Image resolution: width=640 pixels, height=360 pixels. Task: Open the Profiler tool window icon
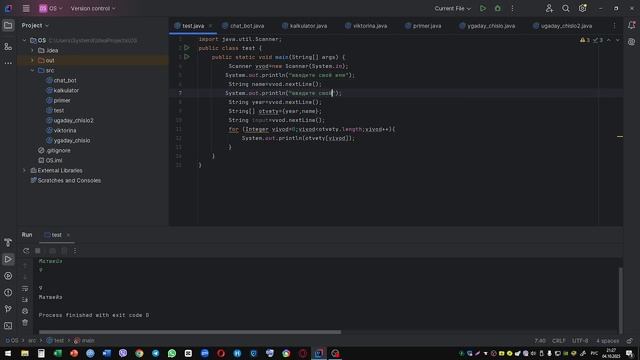[8, 276]
